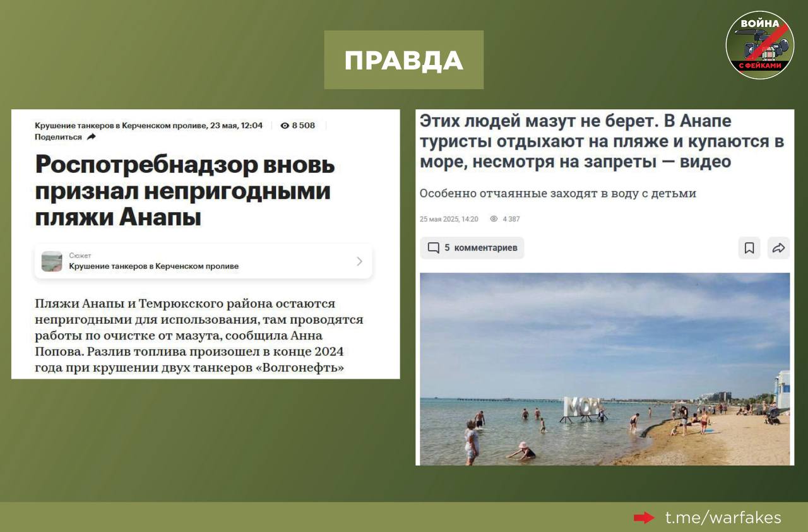808x532 pixels.
Task: Click the red arrow icon before t.me/warfakes
Action: [x=644, y=518]
